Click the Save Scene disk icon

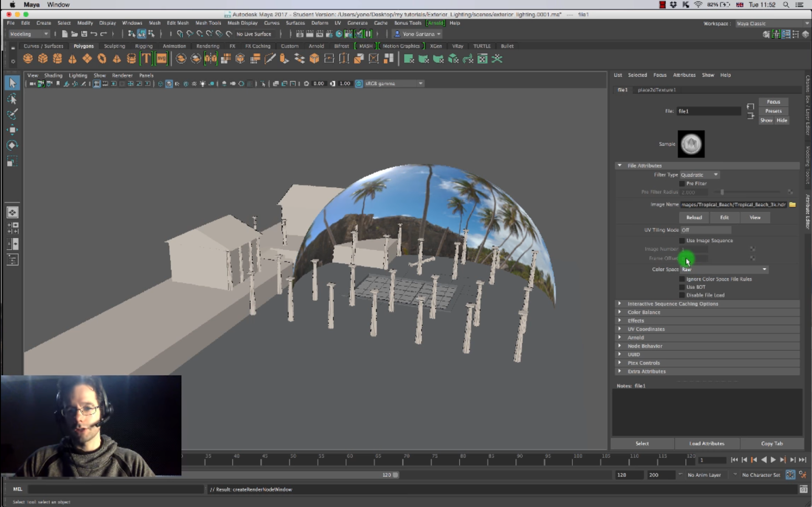84,34
